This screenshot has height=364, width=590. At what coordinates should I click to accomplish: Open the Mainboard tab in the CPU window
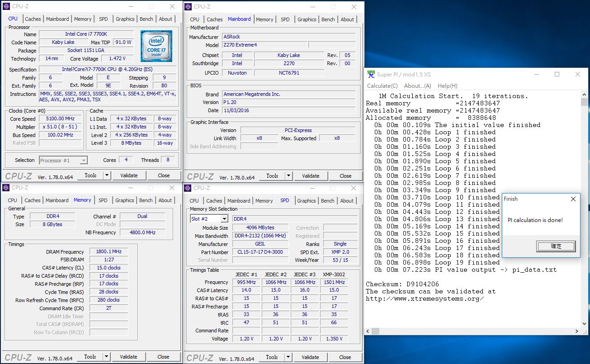click(x=57, y=19)
